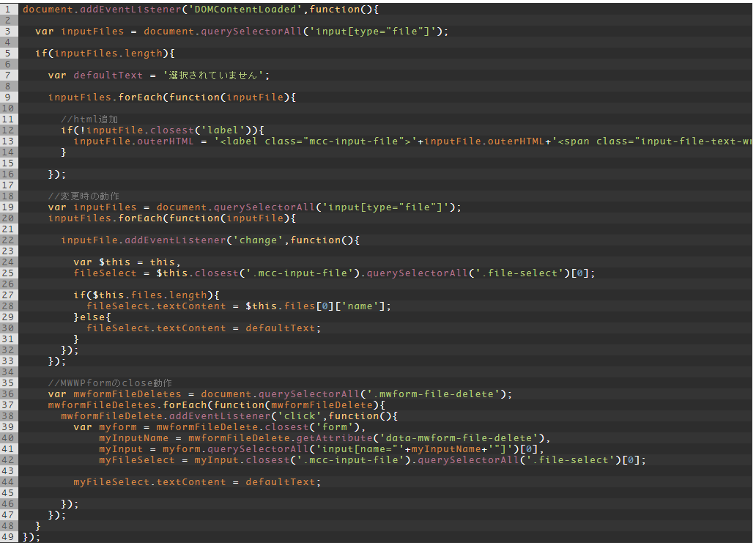Click line number 7 in the gutter
The width and height of the screenshot is (756, 543).
[x=7, y=75]
